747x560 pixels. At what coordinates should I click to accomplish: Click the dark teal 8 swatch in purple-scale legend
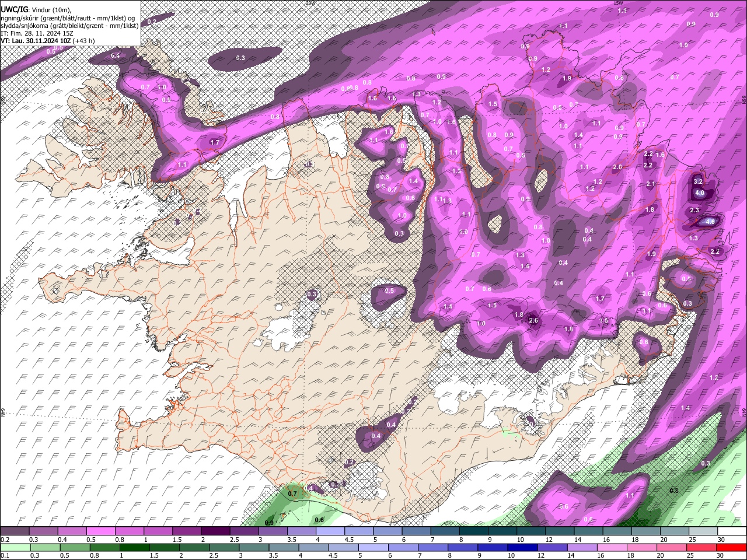[473, 531]
